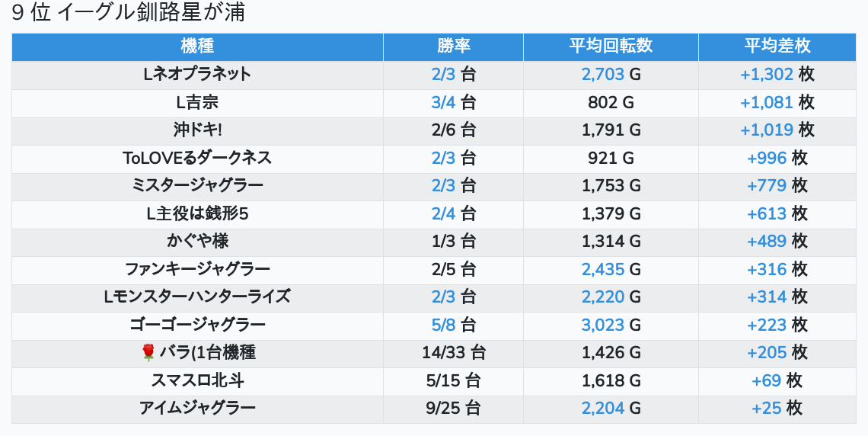Sort by 機種 column header
The height and width of the screenshot is (436, 868).
(x=197, y=46)
